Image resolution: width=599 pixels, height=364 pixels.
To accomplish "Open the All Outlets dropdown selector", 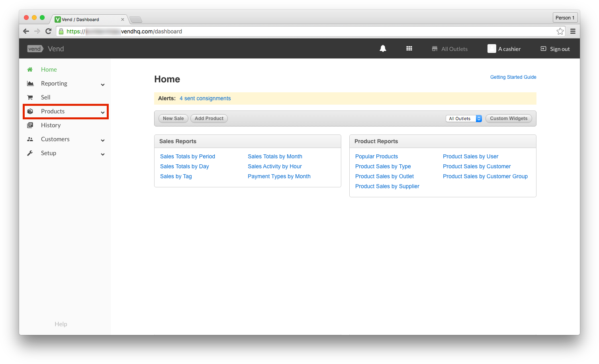I will (464, 119).
